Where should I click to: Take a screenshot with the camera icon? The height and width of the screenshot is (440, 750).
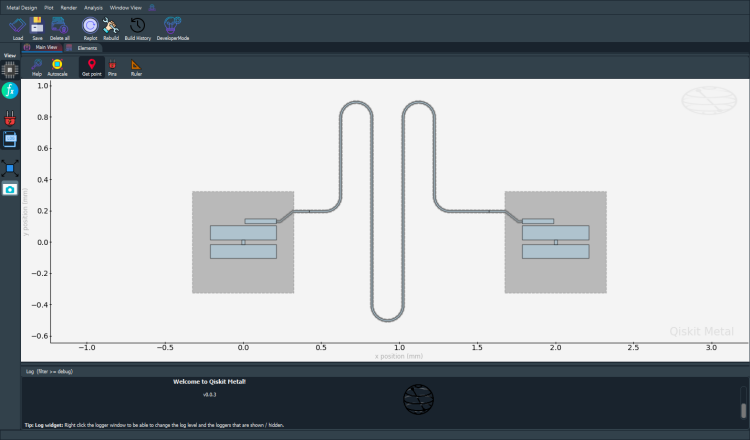coord(10,189)
